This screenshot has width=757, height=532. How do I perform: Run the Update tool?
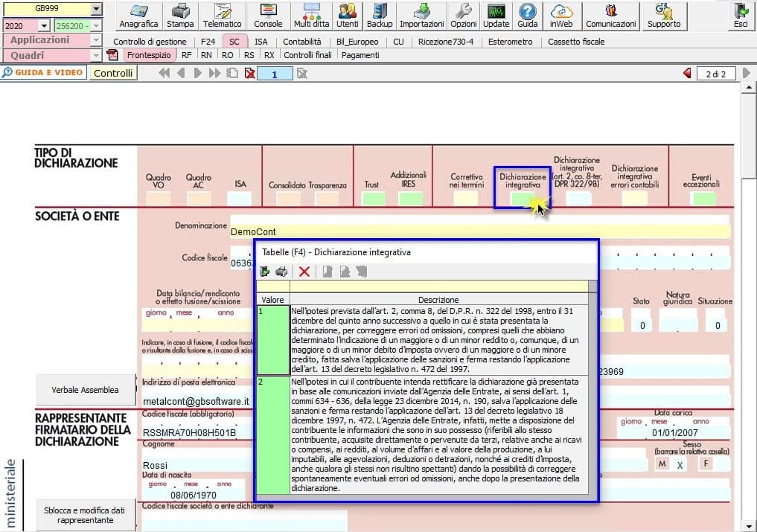[x=496, y=16]
